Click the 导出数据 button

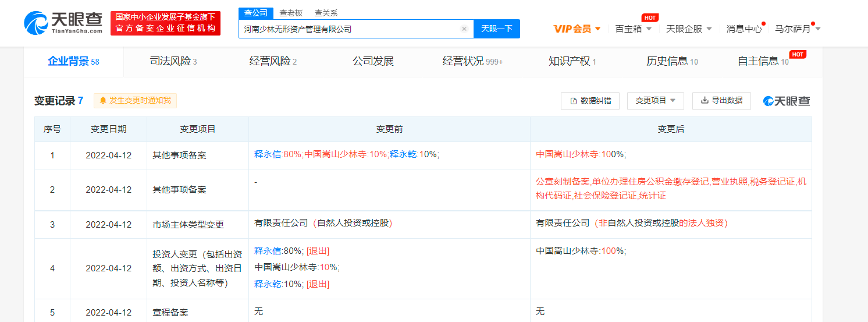[721, 101]
